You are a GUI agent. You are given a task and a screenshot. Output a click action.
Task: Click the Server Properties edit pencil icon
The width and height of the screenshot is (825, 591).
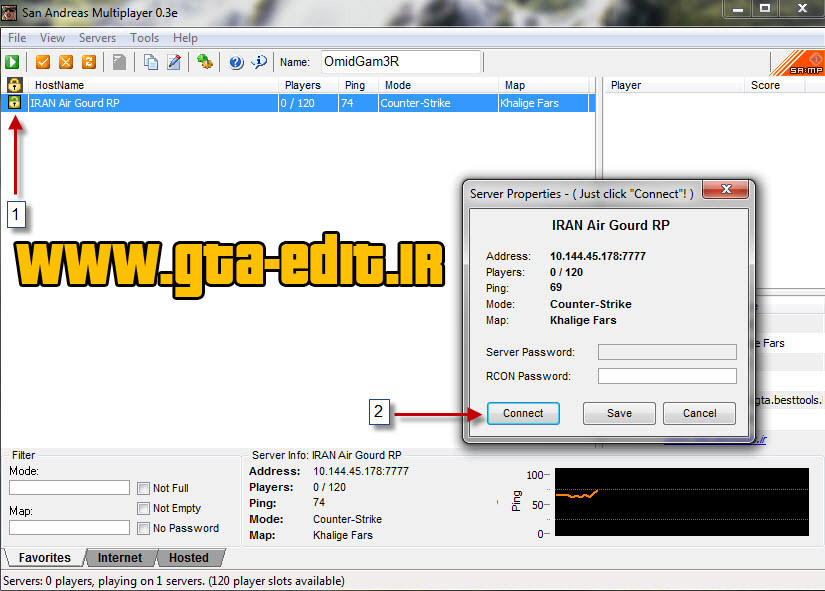174,62
